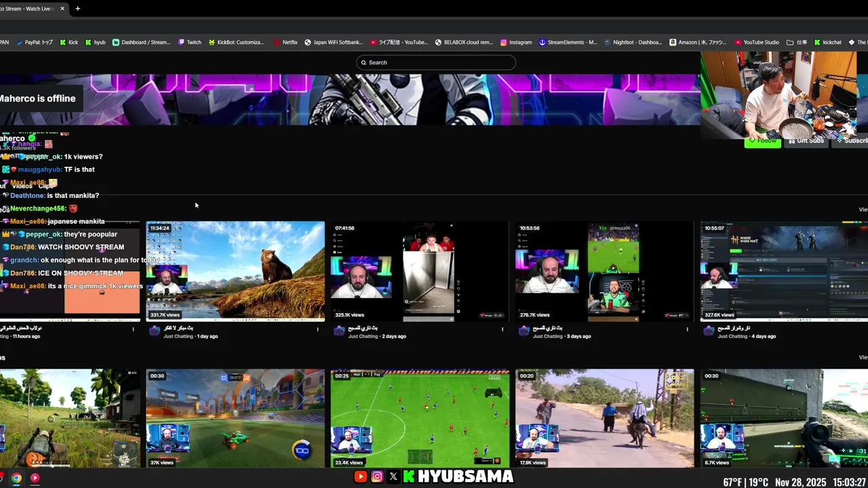Viewport: 868px width, 488px height.
Task: Click the 'Maherco is offline' label
Action: (x=37, y=98)
